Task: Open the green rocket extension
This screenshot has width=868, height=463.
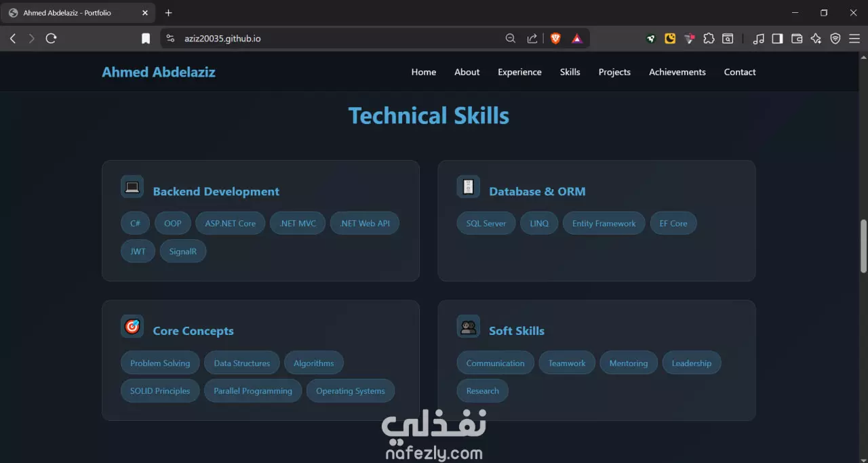Action: coord(651,39)
